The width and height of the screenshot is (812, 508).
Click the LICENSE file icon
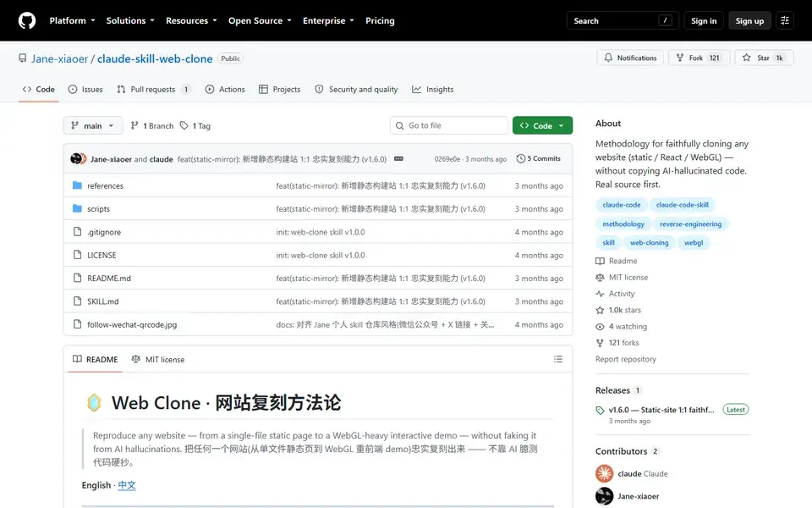pos(77,255)
